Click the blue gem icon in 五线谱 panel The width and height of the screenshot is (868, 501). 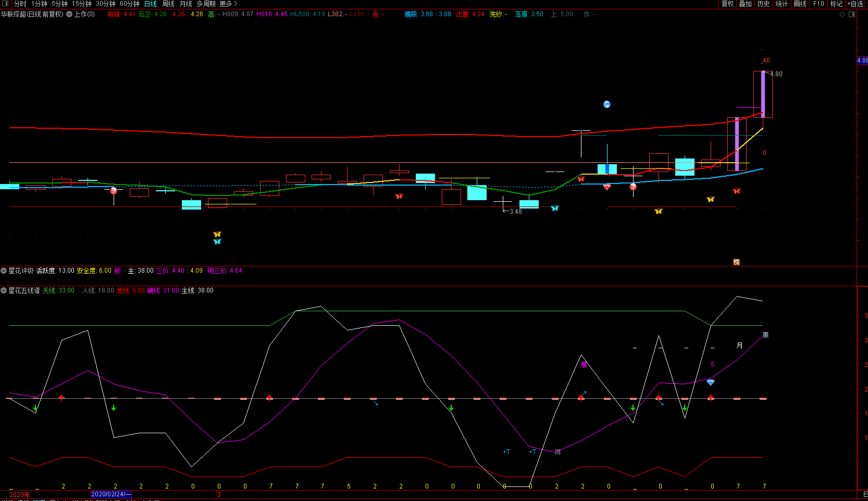[711, 382]
